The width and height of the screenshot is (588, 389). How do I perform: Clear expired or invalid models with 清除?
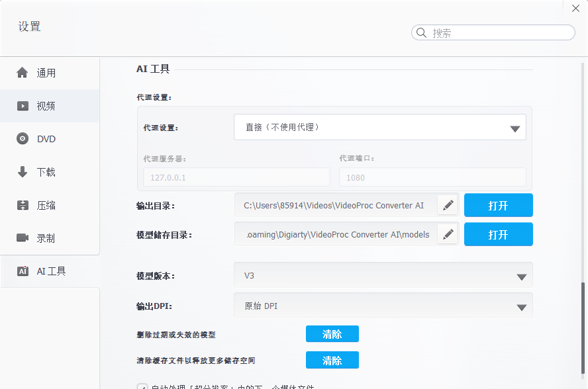click(332, 334)
